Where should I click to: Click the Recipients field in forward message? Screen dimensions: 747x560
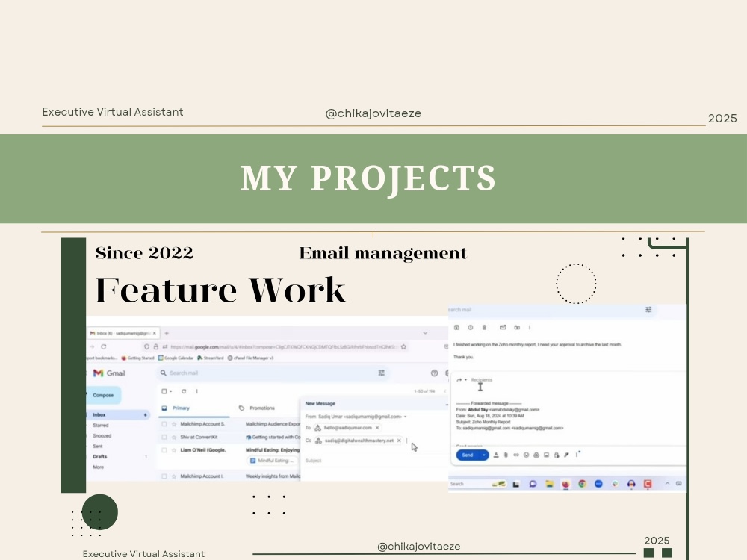[482, 380]
